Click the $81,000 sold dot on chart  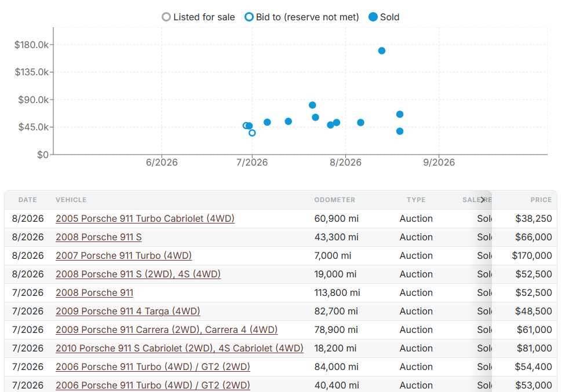coord(312,105)
